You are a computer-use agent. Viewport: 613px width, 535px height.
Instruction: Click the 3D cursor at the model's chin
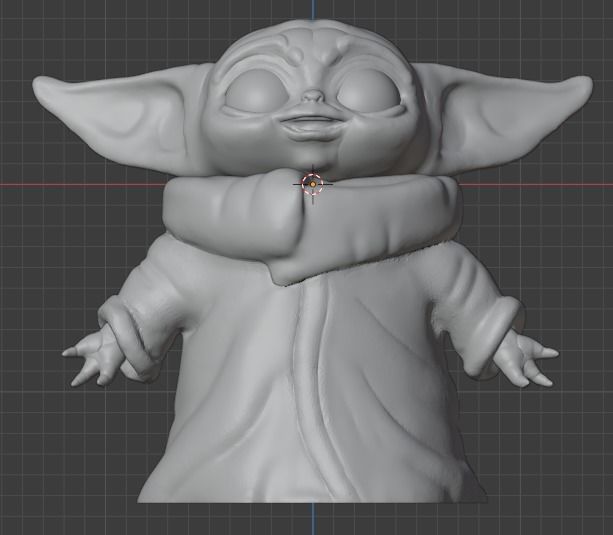tap(313, 184)
